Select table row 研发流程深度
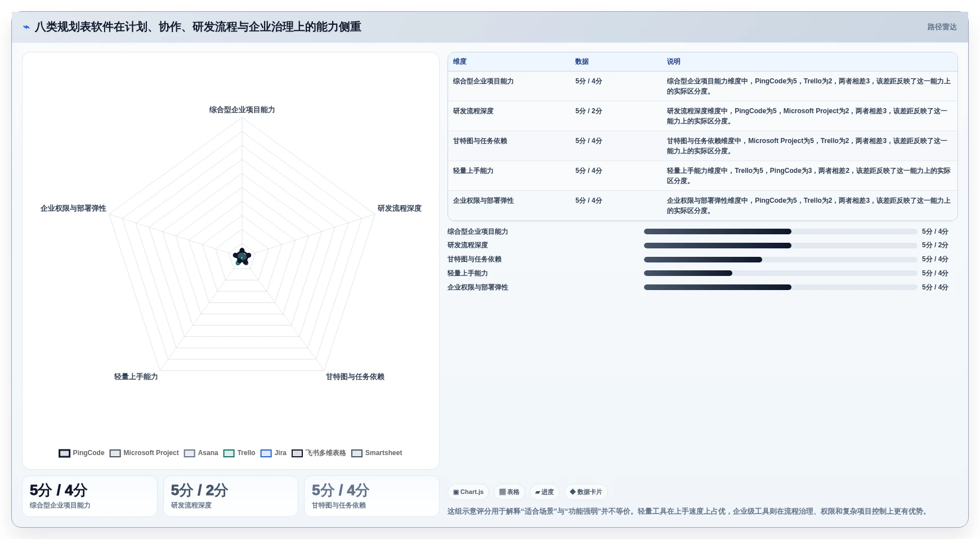 coord(702,116)
